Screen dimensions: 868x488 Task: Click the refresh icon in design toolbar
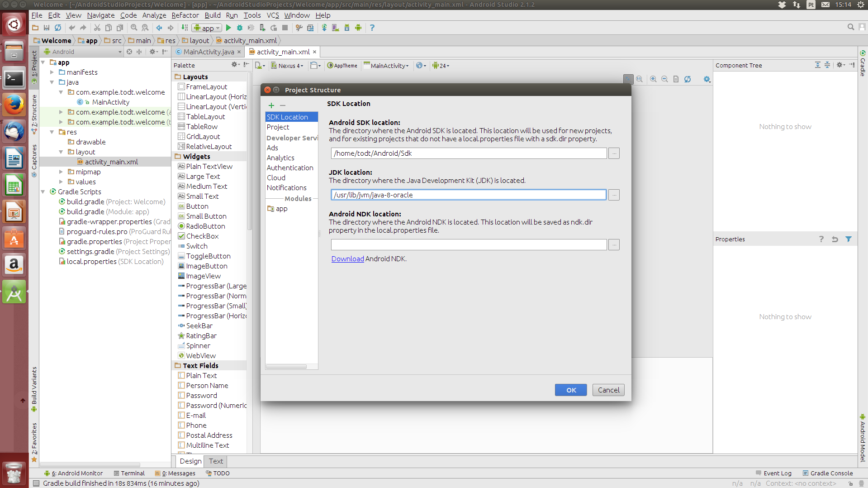point(688,79)
